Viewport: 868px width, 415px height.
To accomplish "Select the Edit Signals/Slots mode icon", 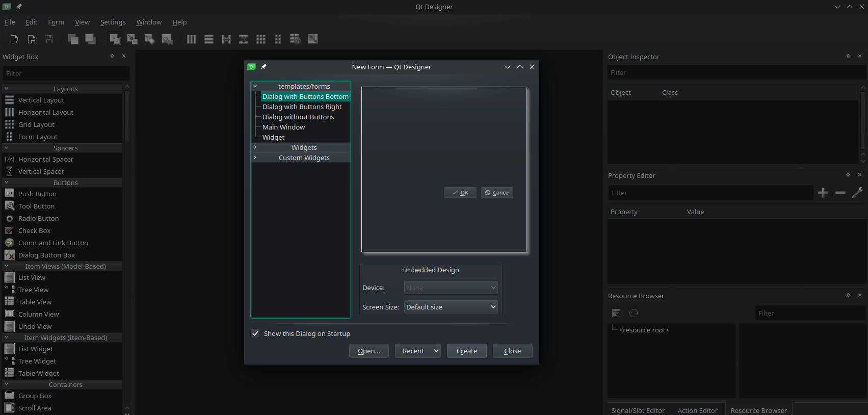I will click(x=133, y=39).
